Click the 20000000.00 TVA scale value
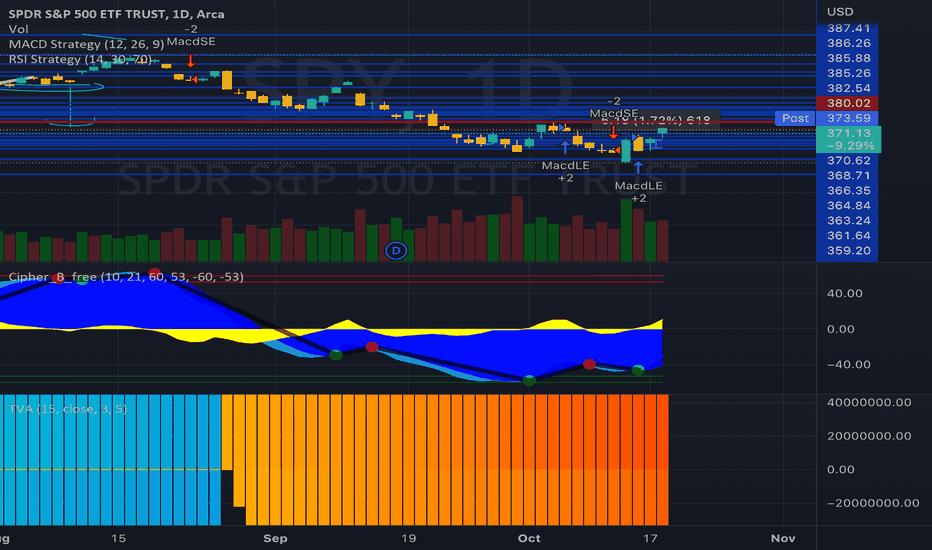The width and height of the screenshot is (932, 550). [x=868, y=436]
